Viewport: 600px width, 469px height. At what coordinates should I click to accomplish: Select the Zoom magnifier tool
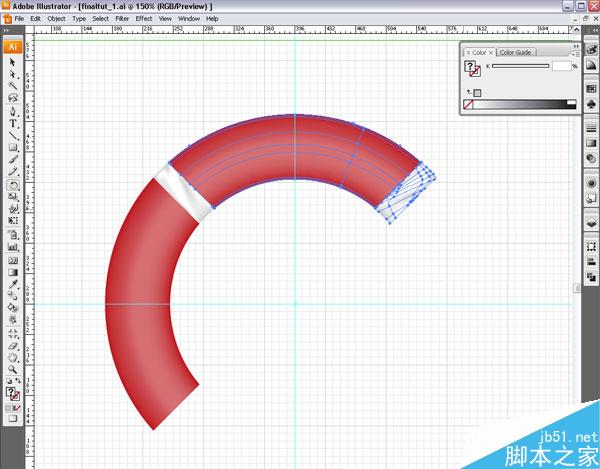[13, 370]
